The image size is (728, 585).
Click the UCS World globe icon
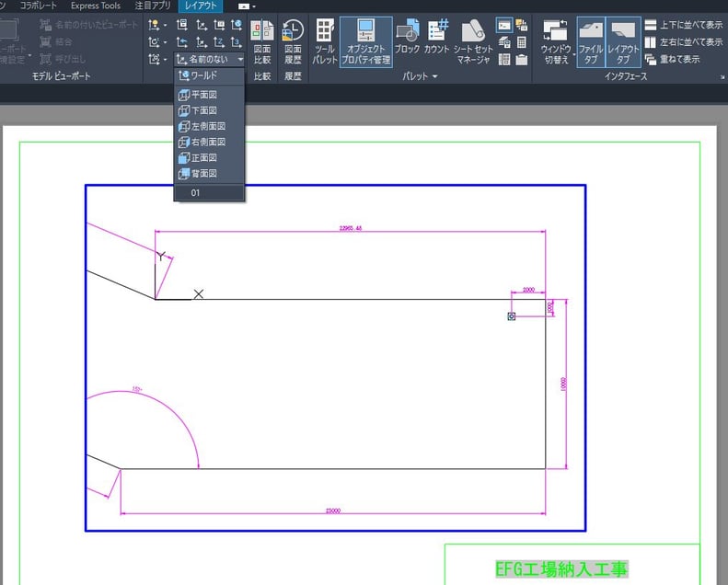tap(237, 25)
